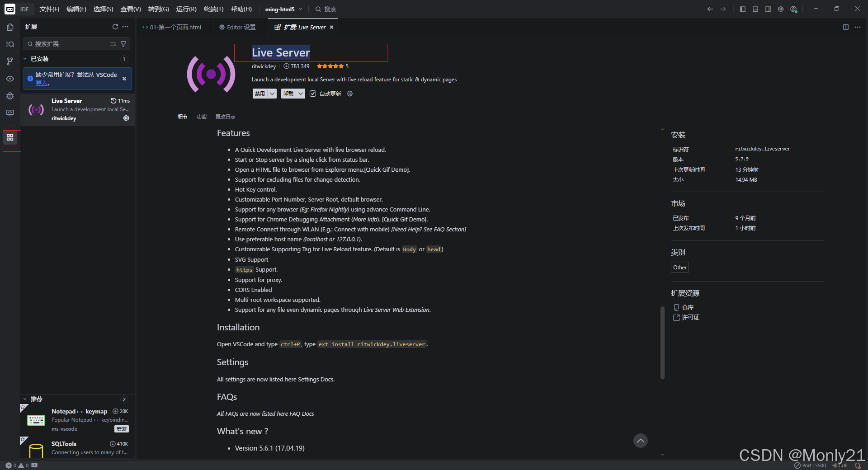Open the ports panel icon in status bar
The height and width of the screenshot is (470, 868).
pos(35,465)
